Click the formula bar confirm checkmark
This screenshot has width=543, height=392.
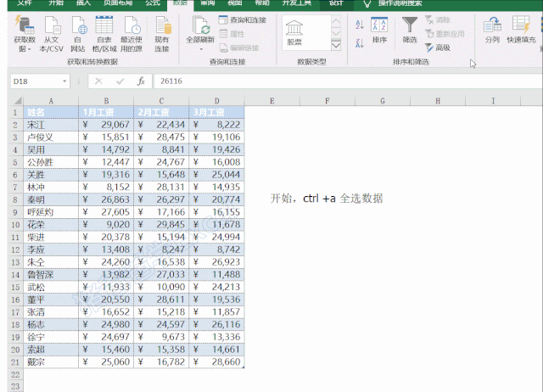coord(120,81)
